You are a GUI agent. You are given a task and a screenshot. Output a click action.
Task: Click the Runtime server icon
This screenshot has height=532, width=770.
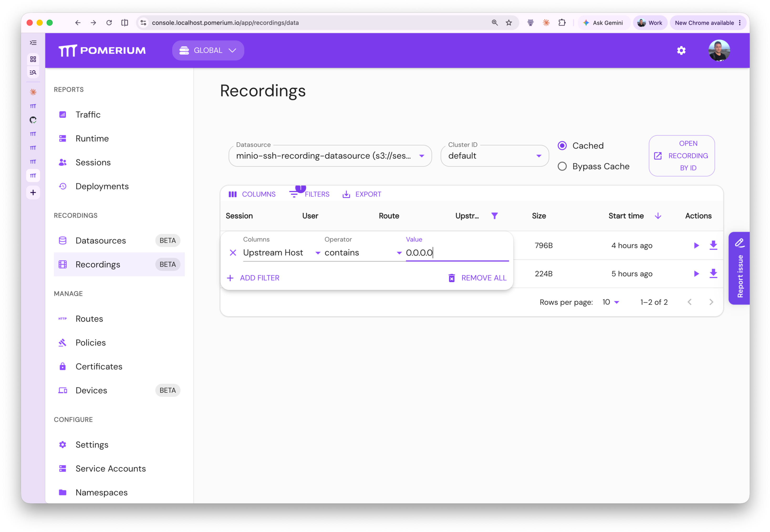coord(63,138)
